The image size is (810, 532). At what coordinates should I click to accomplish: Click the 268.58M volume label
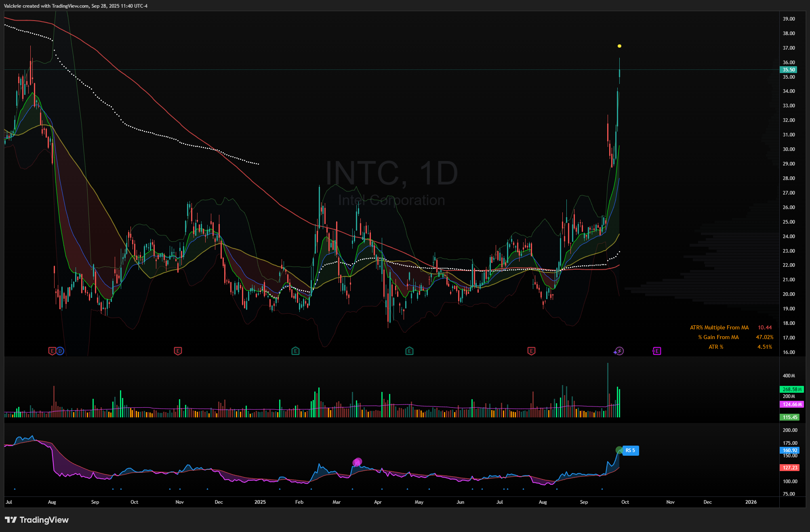click(791, 390)
